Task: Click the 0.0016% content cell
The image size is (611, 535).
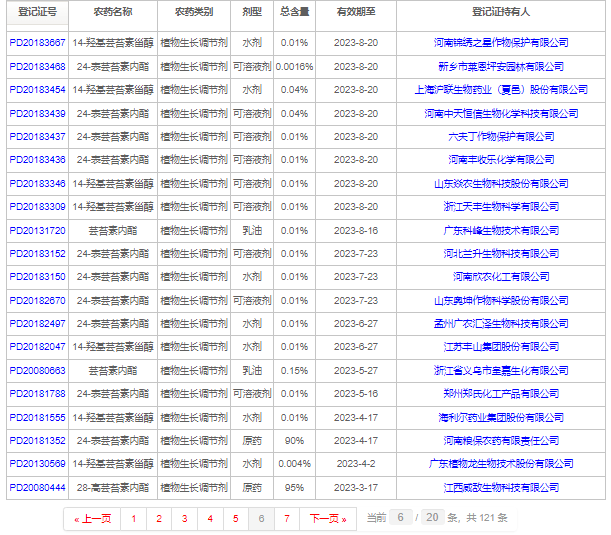Action: coord(294,67)
